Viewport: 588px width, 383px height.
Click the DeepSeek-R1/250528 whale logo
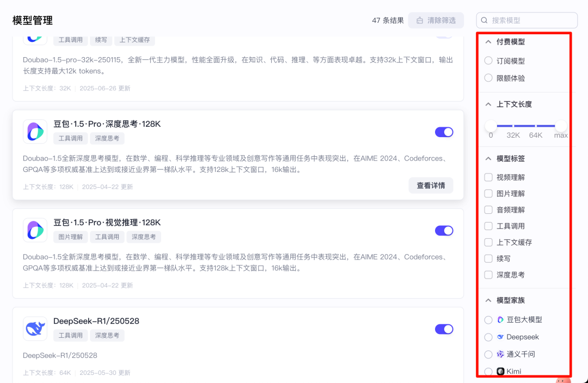pyautogui.click(x=35, y=329)
